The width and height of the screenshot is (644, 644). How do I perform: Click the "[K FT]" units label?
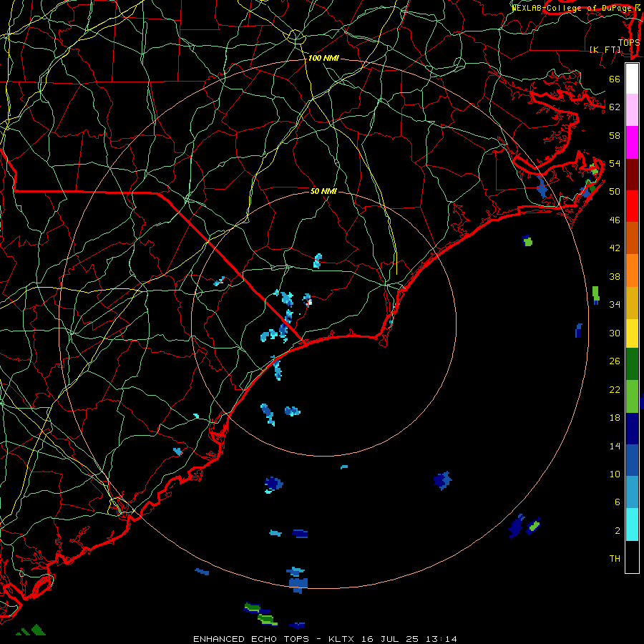[x=605, y=50]
